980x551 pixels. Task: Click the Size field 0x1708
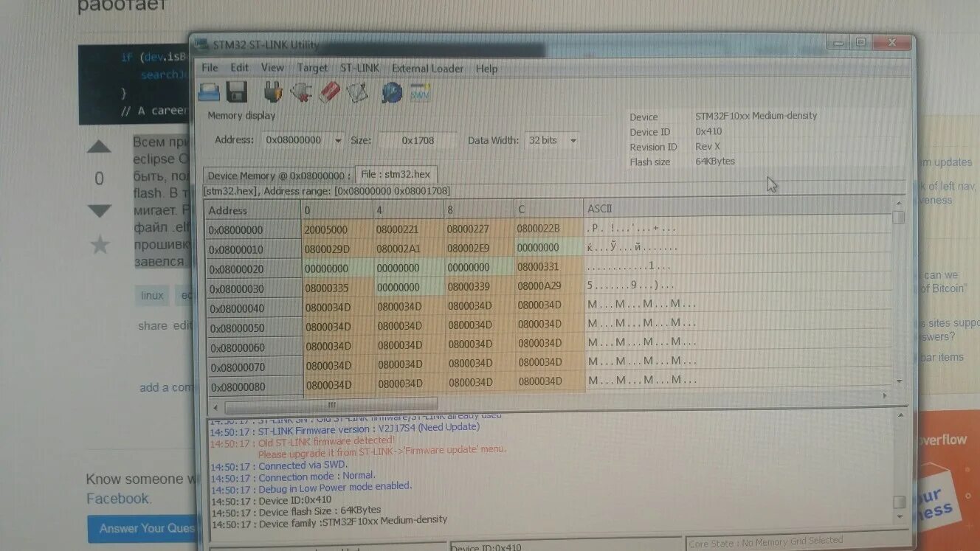(418, 139)
